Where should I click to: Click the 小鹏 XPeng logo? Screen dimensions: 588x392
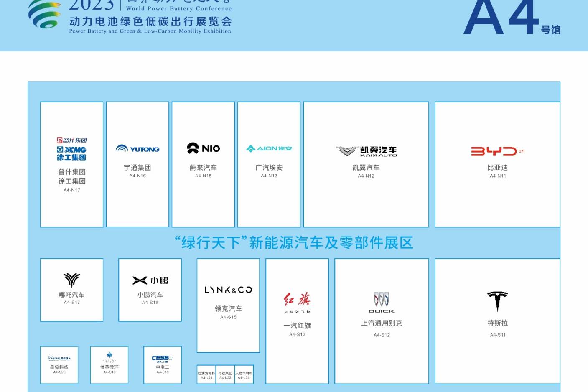point(150,280)
